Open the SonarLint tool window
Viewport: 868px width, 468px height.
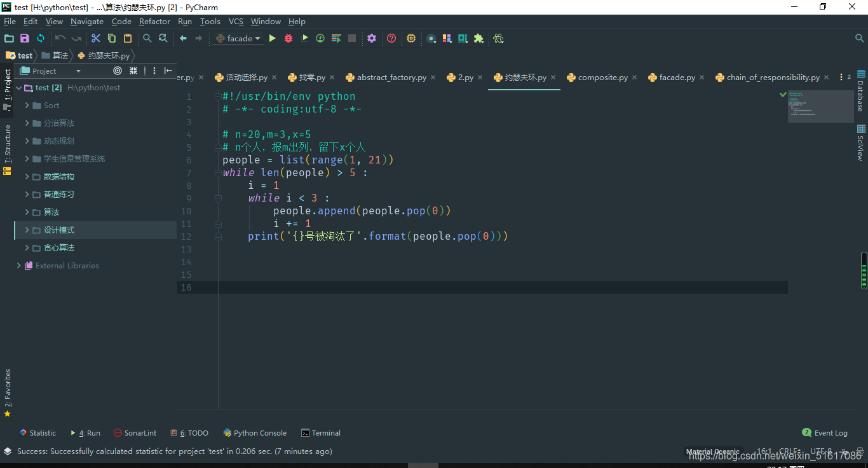135,433
